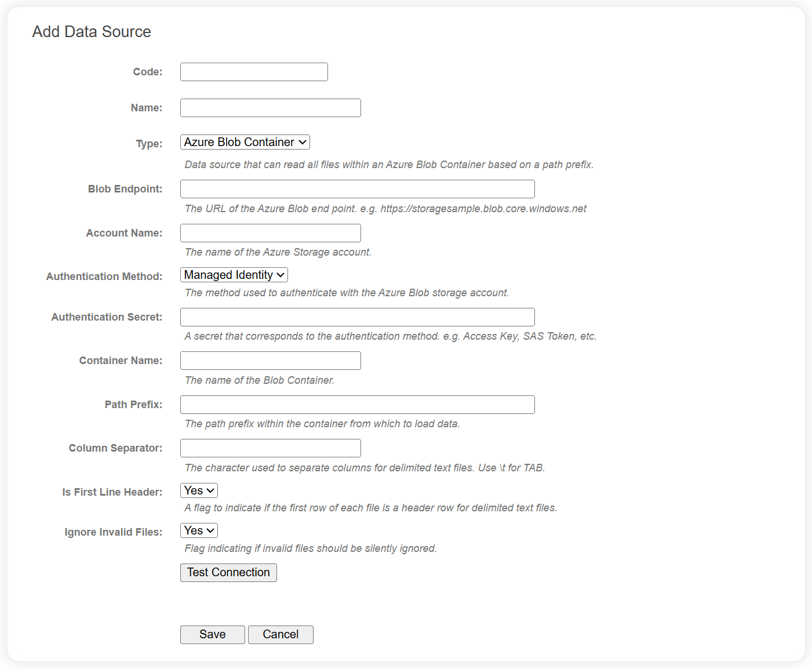Open the Is First Line Header dropdown
This screenshot has height=669, width=812.
198,490
